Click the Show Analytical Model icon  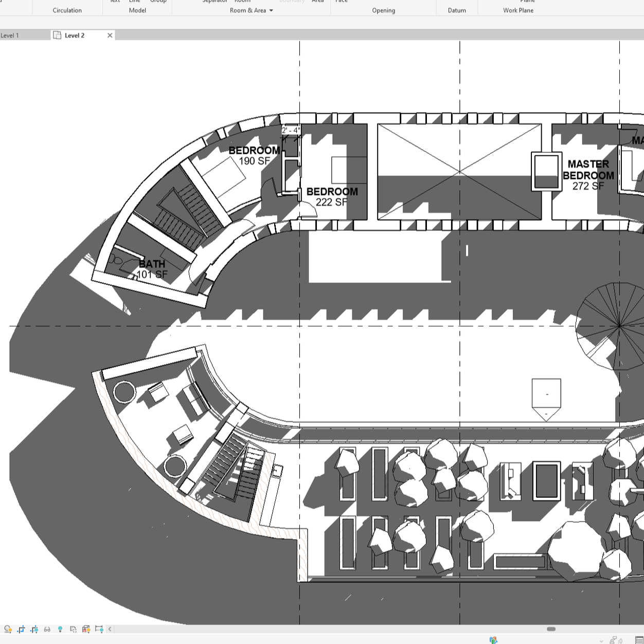coord(86,629)
